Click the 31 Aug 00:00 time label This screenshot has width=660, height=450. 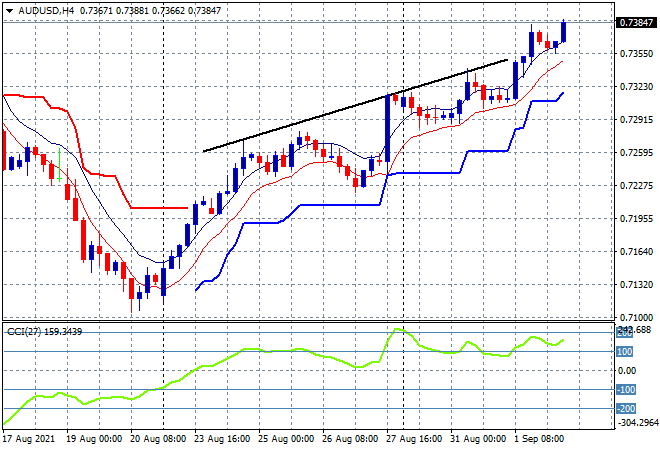pyautogui.click(x=478, y=439)
